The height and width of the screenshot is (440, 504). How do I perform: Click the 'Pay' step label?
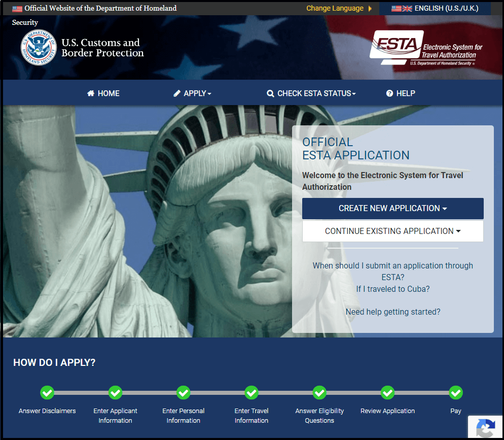[x=456, y=411]
